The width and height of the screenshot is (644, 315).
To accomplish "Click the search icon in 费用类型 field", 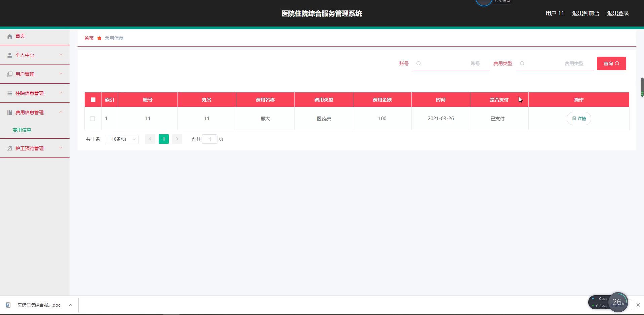I will (x=522, y=63).
